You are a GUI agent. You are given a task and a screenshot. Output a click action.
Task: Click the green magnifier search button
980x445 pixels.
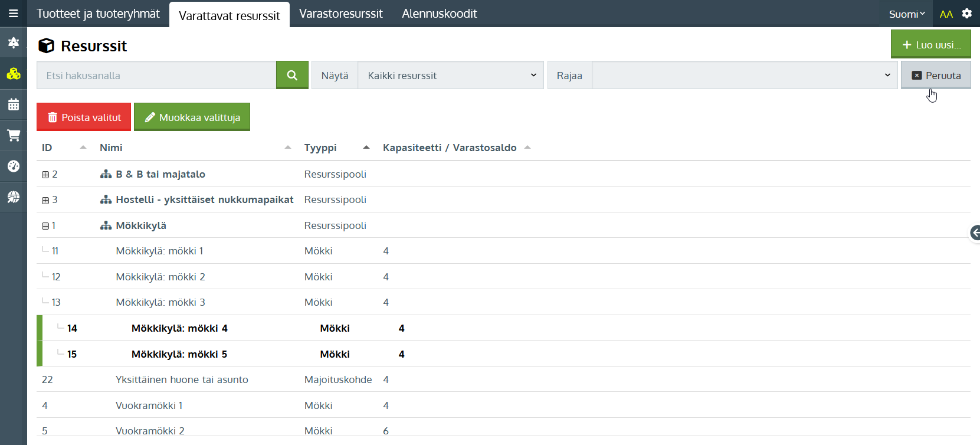coord(292,75)
